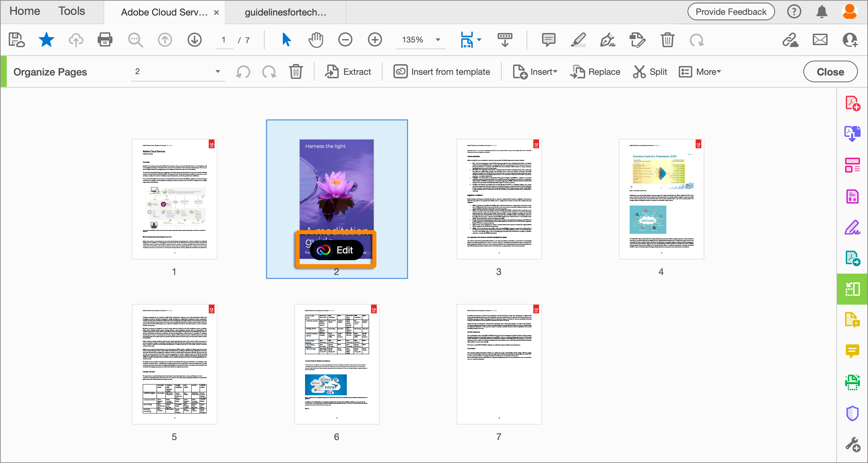Add a sticky note comment

548,40
